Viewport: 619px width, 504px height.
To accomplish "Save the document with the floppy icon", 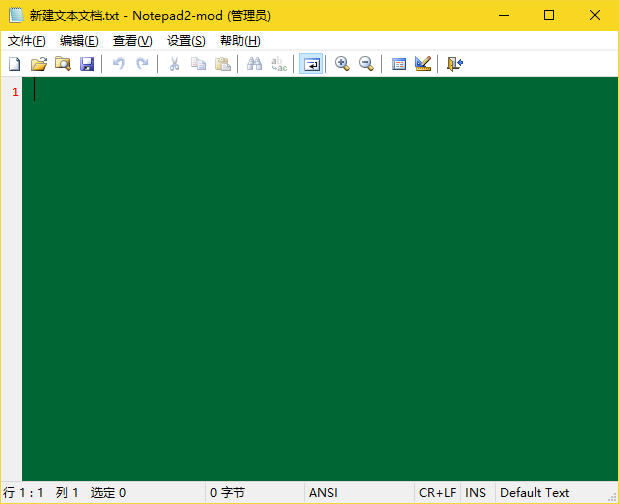I will pyautogui.click(x=87, y=64).
